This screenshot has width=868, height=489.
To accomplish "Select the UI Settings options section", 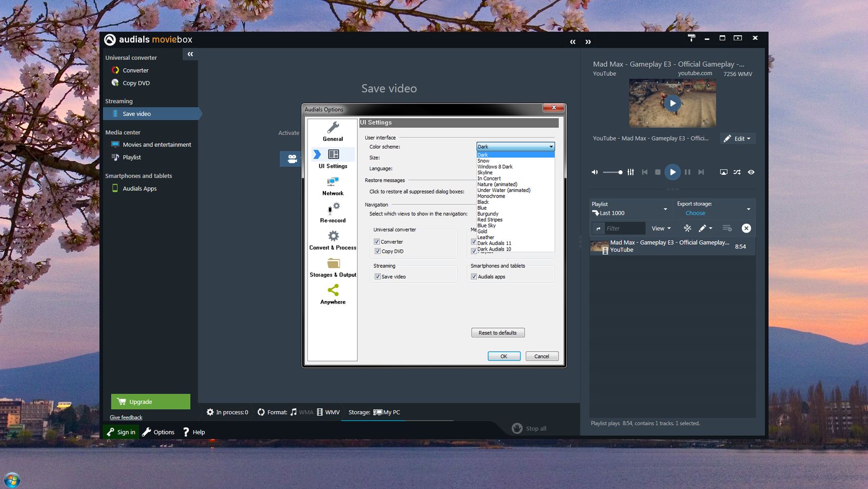I will (333, 159).
